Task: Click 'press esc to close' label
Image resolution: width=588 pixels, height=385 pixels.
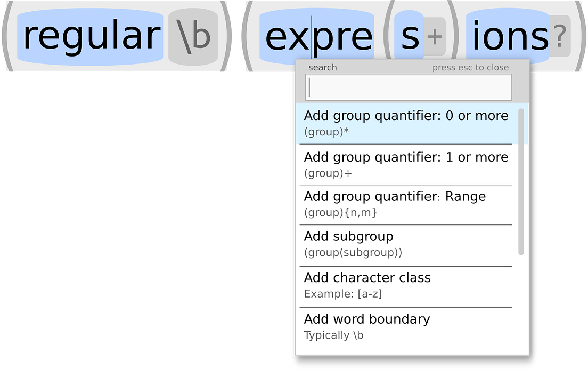Action: click(471, 67)
